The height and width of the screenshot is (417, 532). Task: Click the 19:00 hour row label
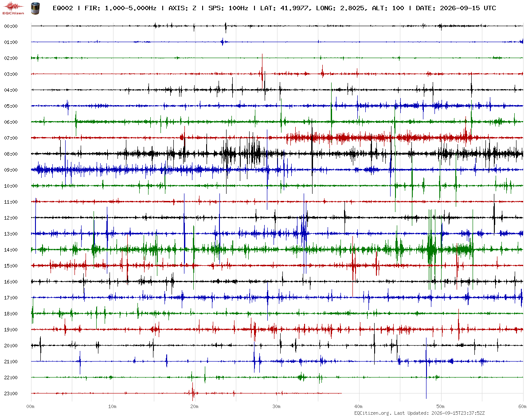(11, 330)
